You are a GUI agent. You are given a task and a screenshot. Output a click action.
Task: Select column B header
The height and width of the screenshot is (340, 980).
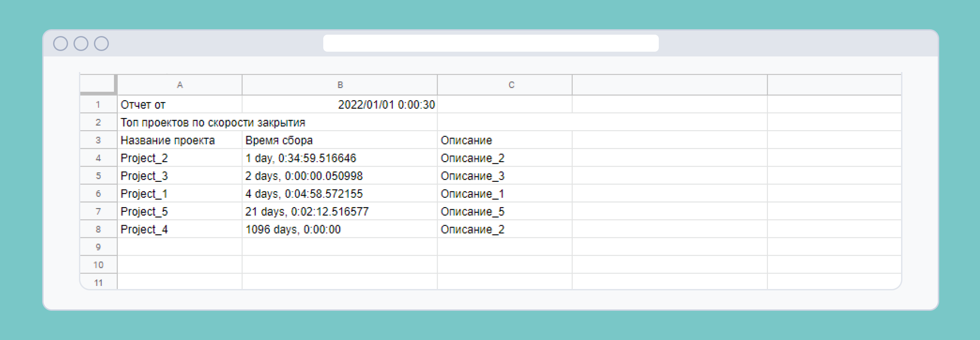click(340, 85)
